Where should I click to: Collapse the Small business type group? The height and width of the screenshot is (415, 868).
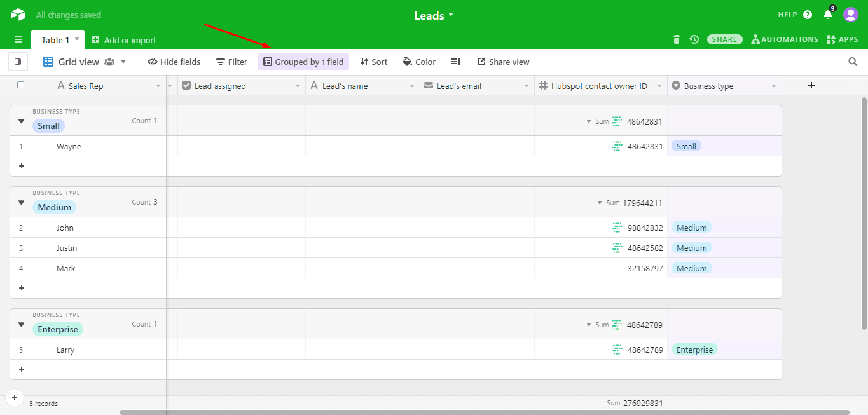tap(21, 121)
